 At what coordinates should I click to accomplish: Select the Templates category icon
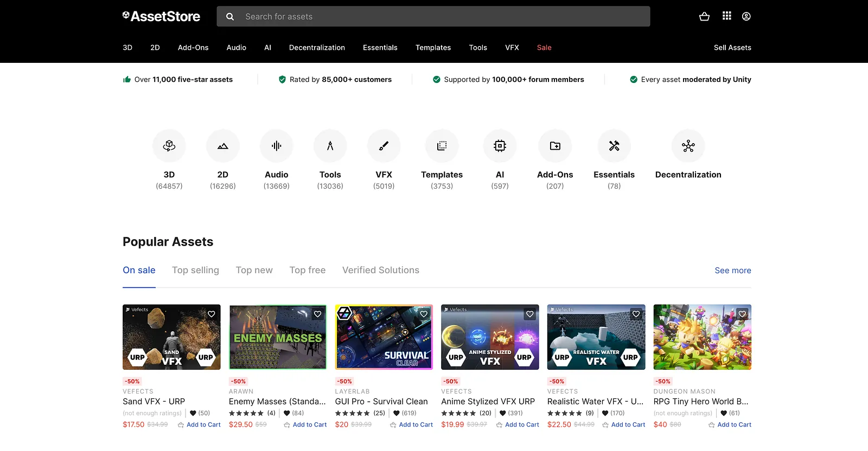click(x=442, y=146)
